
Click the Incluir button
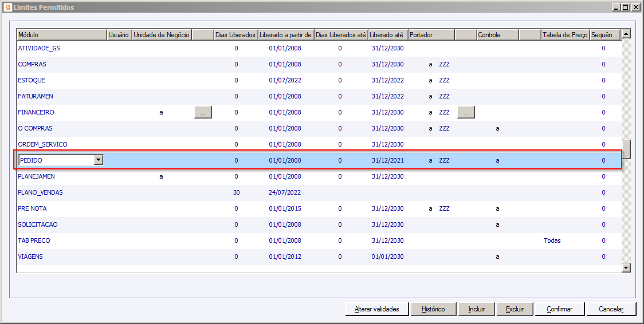[x=477, y=309]
